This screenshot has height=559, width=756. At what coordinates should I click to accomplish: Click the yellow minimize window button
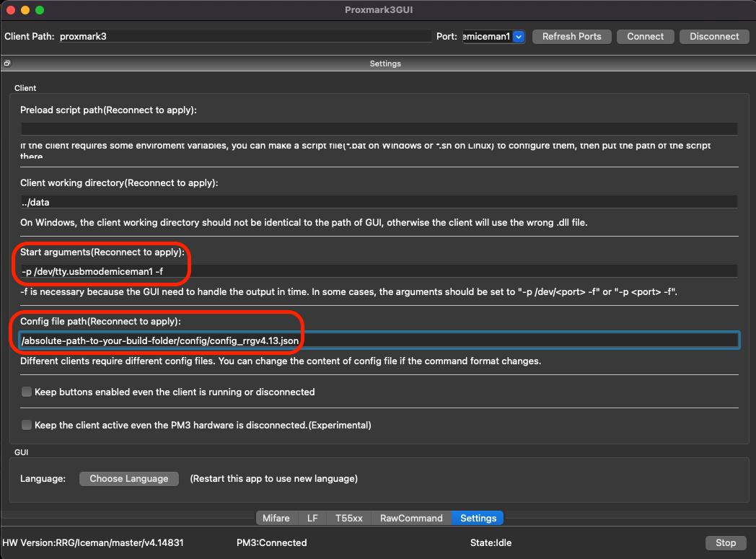coord(25,10)
